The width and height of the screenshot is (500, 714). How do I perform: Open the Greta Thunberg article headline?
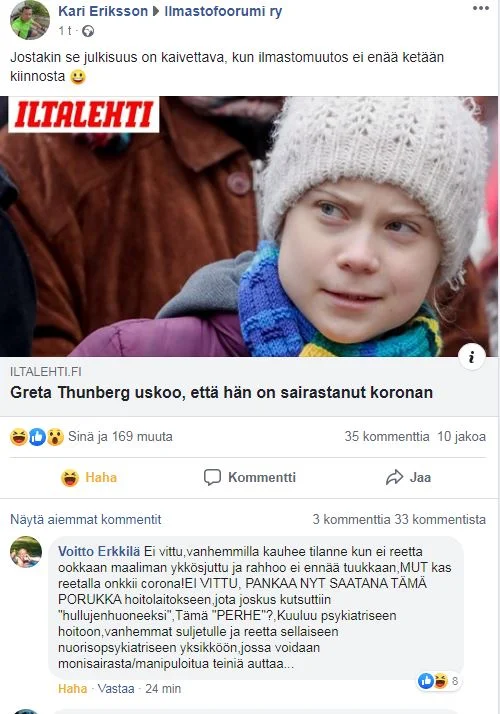point(221,393)
